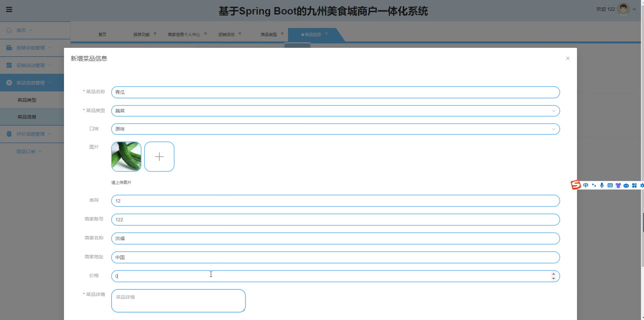Screen dimensions: 644x320
Task: Close the 新增菜品信息 dialog
Action: click(568, 58)
